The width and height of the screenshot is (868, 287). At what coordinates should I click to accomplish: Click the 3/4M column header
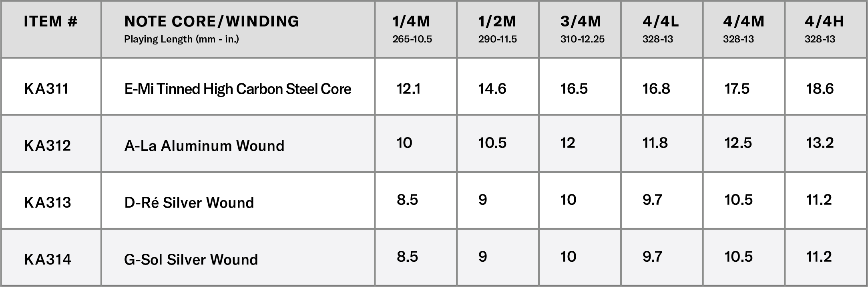(x=581, y=22)
